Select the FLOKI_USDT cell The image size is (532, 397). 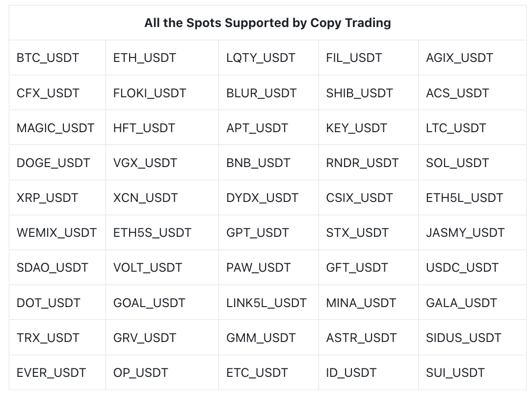point(150,93)
